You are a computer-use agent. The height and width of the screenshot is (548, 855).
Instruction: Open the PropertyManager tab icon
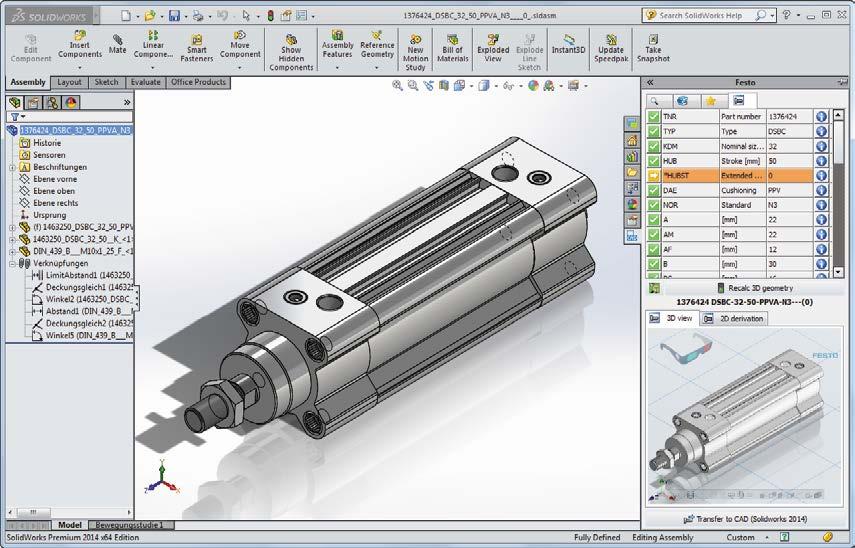click(x=33, y=102)
